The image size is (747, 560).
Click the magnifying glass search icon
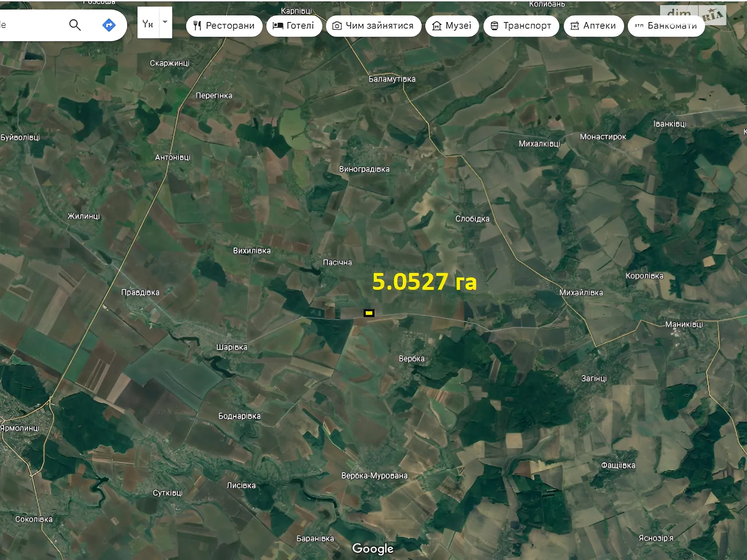click(75, 25)
